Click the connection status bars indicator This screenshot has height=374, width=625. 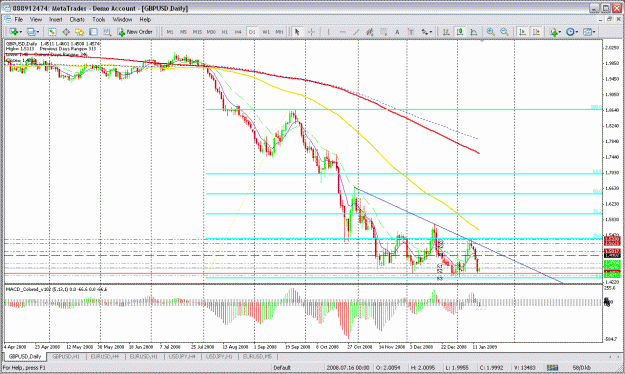[552, 368]
